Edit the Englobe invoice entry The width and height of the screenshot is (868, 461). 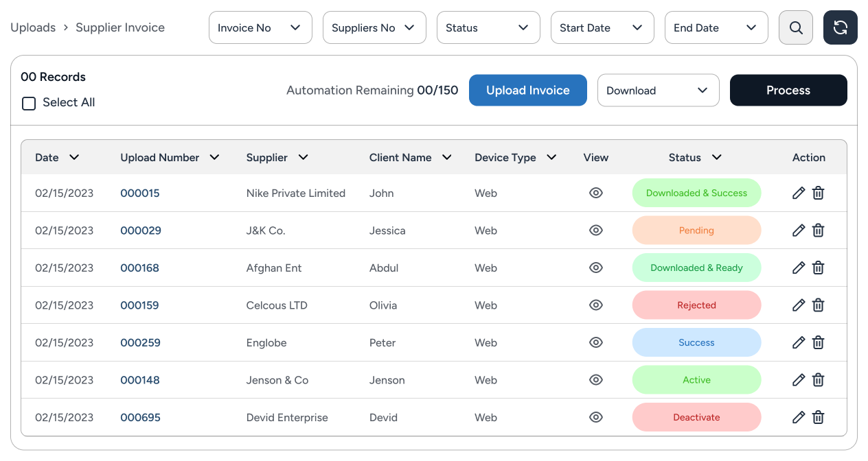coord(798,342)
